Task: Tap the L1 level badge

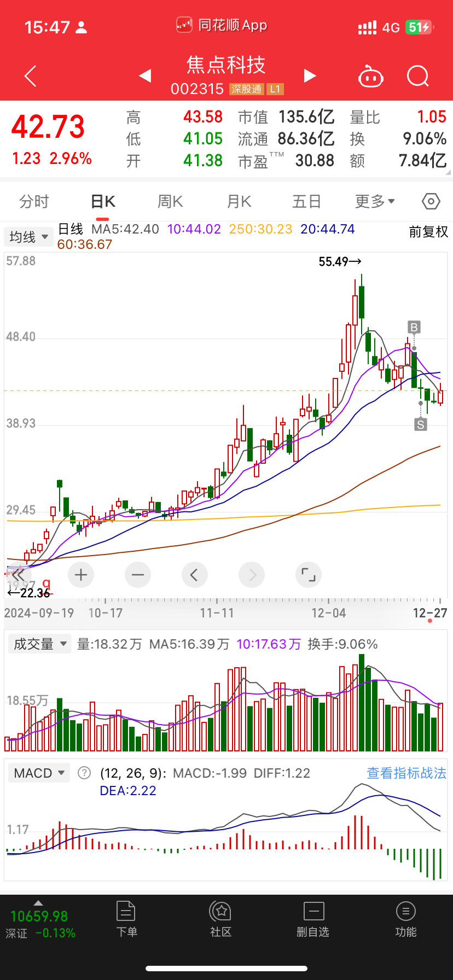Action: [275, 89]
